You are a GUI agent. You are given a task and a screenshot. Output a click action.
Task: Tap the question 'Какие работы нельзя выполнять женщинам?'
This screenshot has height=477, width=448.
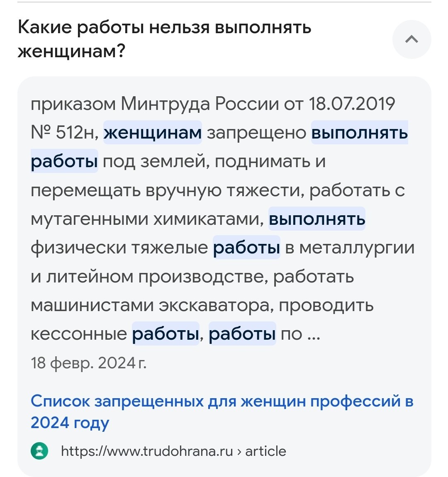pyautogui.click(x=165, y=39)
